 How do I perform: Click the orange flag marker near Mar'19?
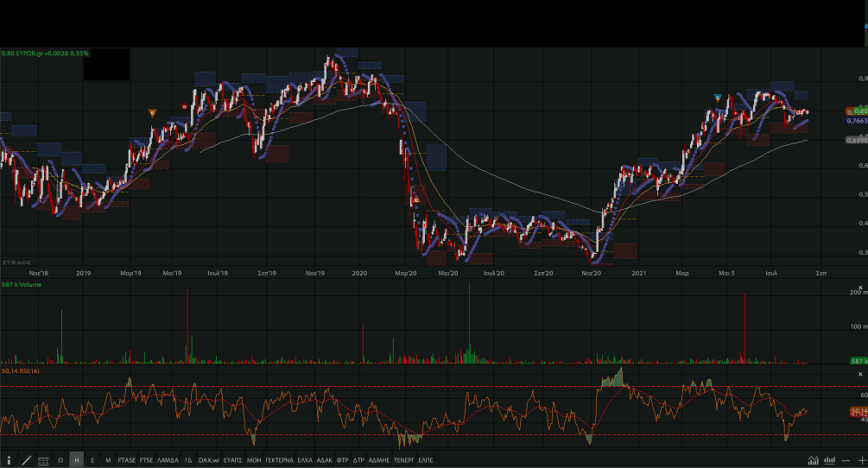point(153,112)
